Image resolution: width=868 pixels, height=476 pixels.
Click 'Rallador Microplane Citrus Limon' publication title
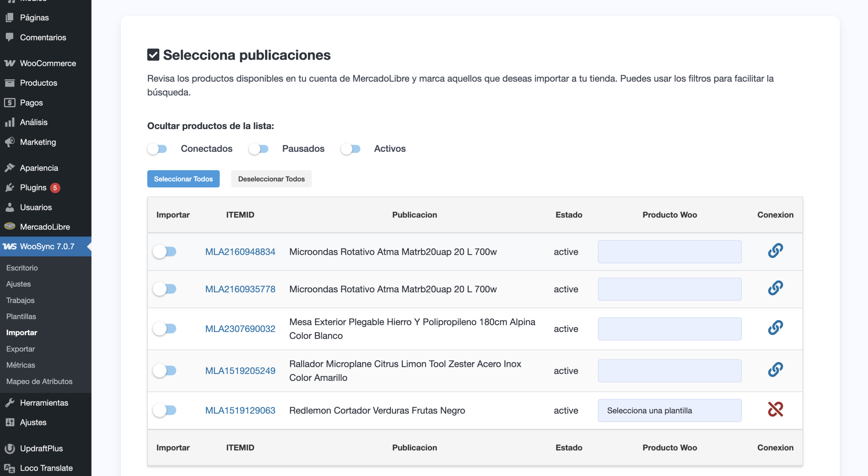tap(405, 371)
